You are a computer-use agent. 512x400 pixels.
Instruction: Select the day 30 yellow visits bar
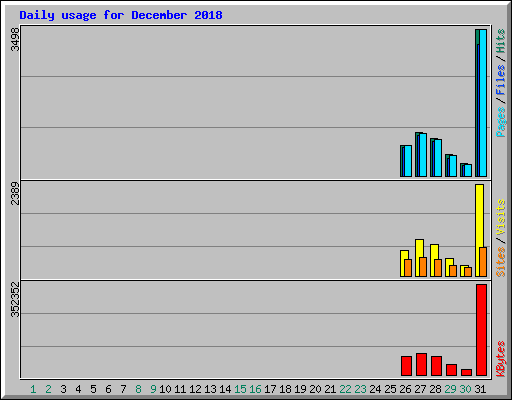tap(463, 271)
